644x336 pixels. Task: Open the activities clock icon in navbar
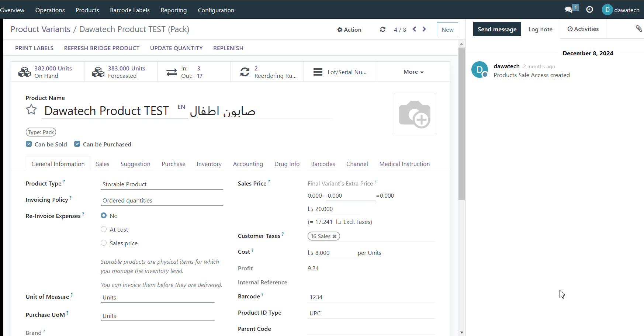tap(589, 10)
